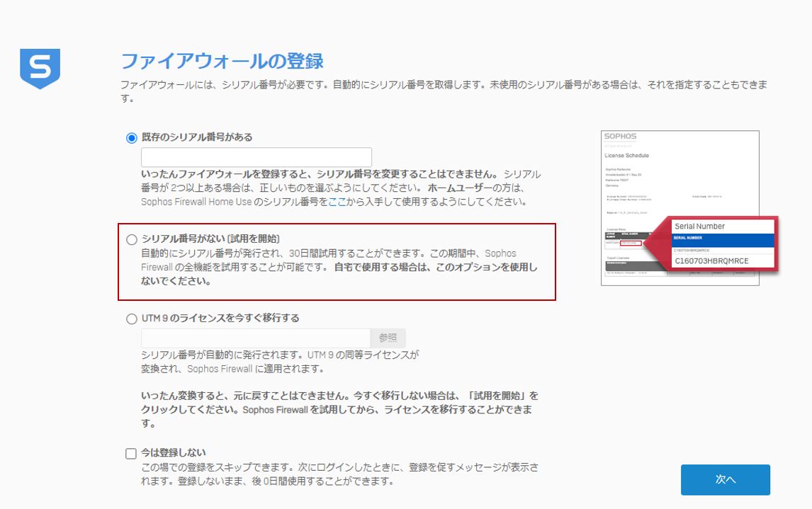Select the シリアル番号がない (試用を開始) radio button
The width and height of the screenshot is (812, 509).
pos(132,239)
